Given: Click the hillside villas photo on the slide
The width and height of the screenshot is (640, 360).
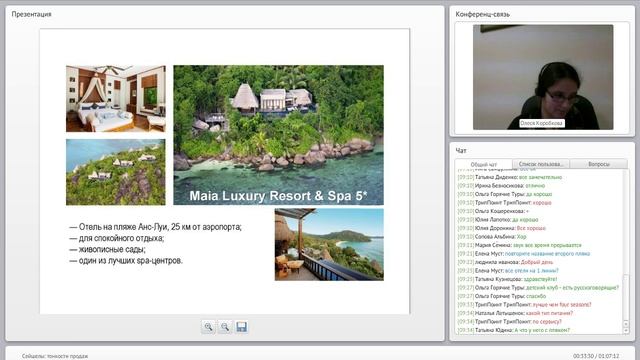Looking at the screenshot, I should [x=116, y=172].
